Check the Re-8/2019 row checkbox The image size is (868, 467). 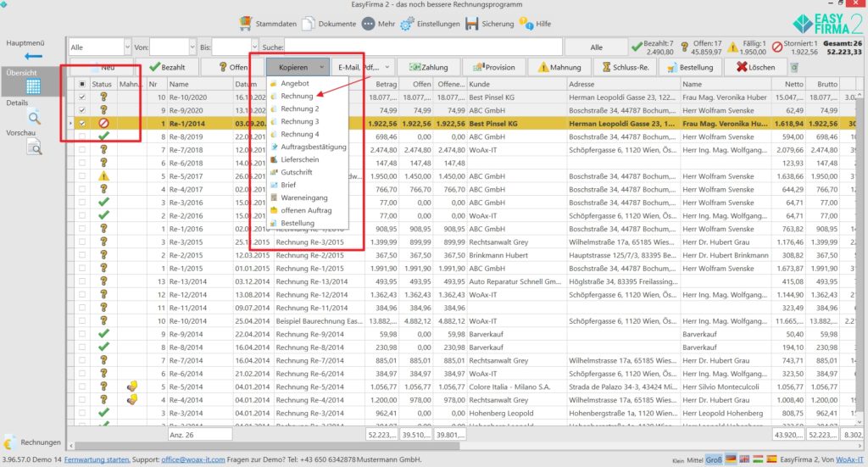(x=82, y=136)
